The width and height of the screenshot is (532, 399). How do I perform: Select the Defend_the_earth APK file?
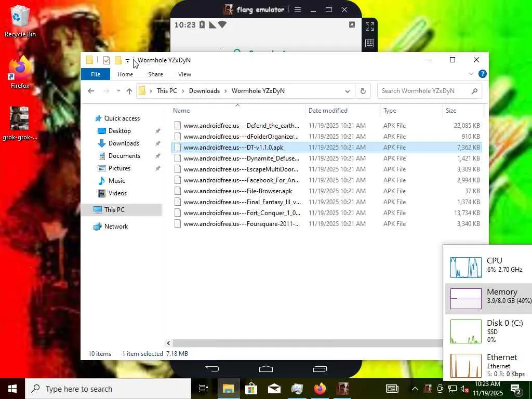click(326, 126)
